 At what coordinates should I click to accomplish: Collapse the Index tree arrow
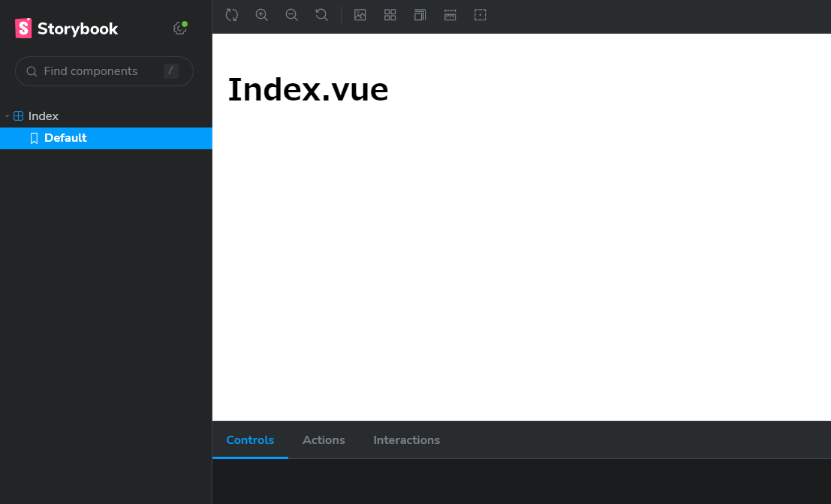pyautogui.click(x=7, y=116)
